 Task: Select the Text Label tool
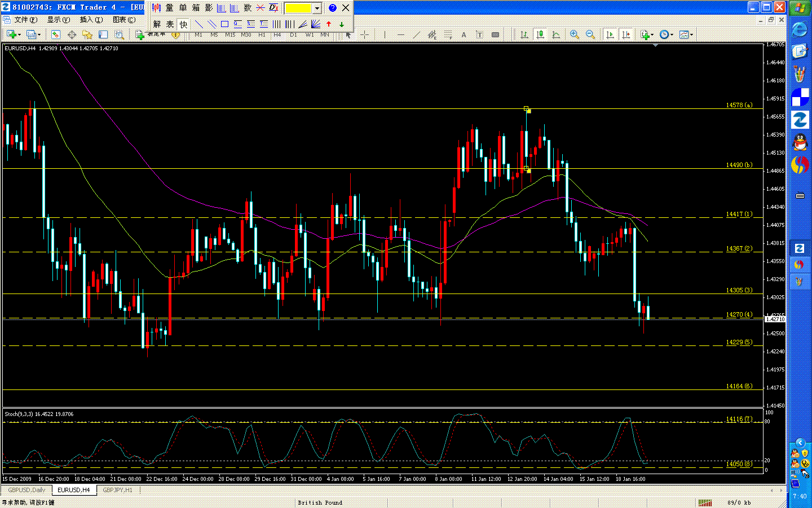tap(479, 35)
